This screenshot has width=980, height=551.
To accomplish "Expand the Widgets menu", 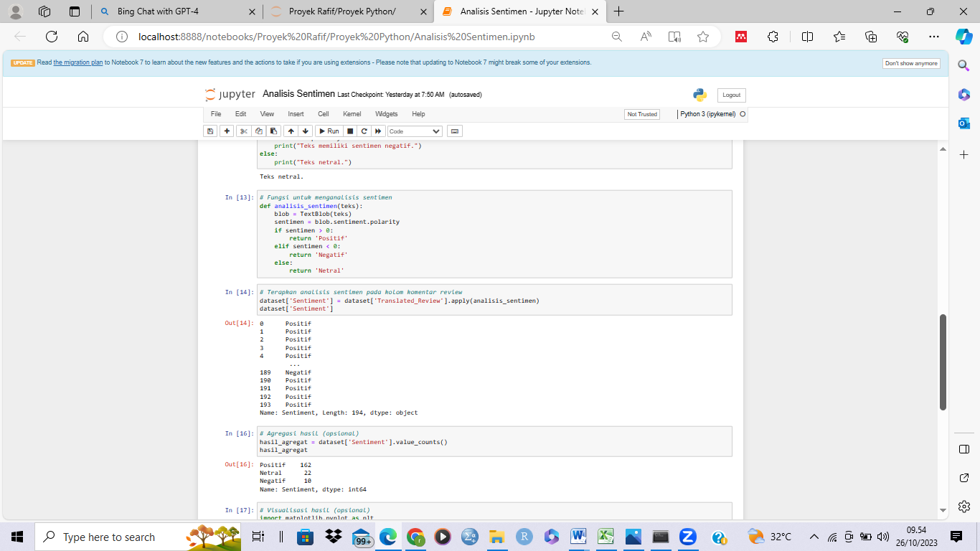I will pyautogui.click(x=386, y=114).
